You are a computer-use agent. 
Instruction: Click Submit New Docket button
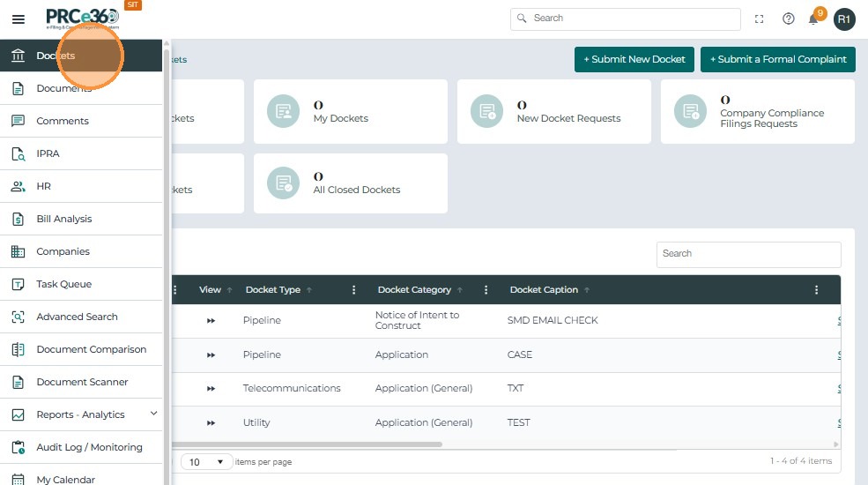click(x=634, y=59)
